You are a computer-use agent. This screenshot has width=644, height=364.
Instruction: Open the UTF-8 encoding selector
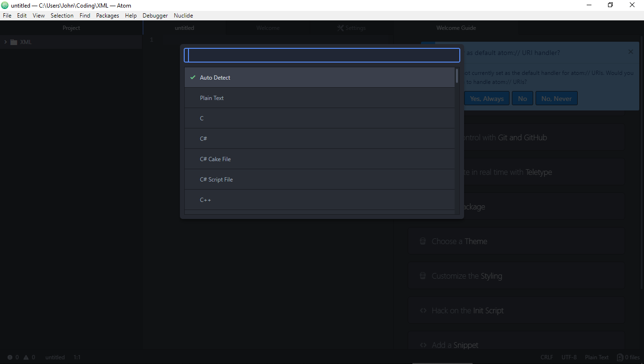(569, 357)
